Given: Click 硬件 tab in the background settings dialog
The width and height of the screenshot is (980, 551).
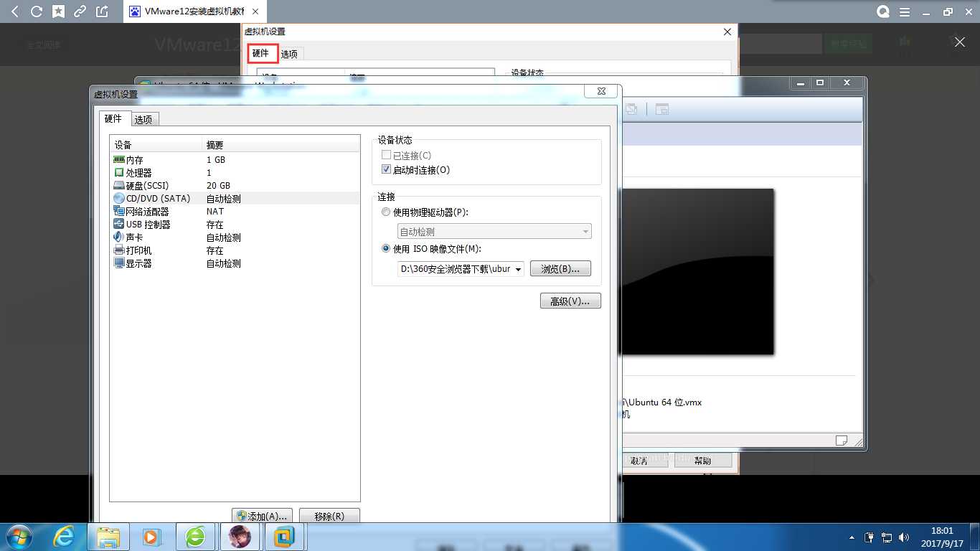Looking at the screenshot, I should pyautogui.click(x=261, y=53).
